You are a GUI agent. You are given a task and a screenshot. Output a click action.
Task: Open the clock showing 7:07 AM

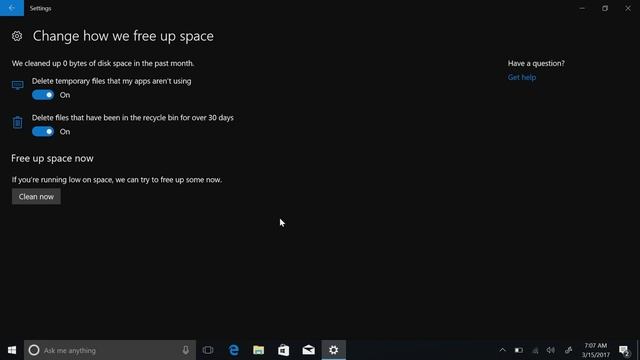tap(596, 350)
